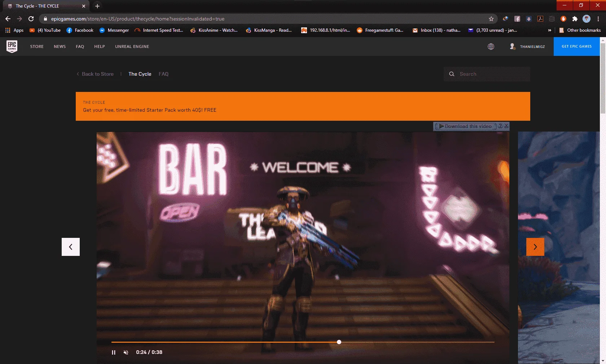The height and width of the screenshot is (364, 606).
Task: Open help for the video downloader bar
Action: (x=500, y=126)
